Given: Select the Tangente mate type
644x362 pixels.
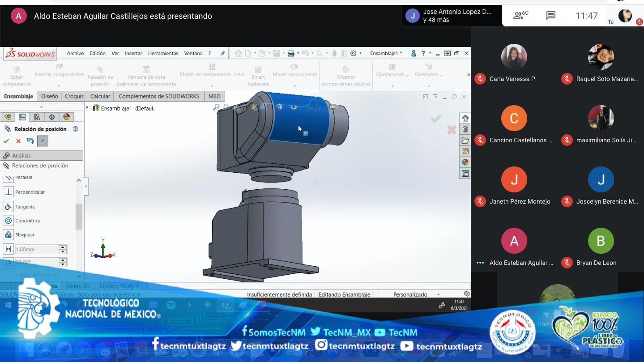Looking at the screenshot, I should click(x=19, y=207).
